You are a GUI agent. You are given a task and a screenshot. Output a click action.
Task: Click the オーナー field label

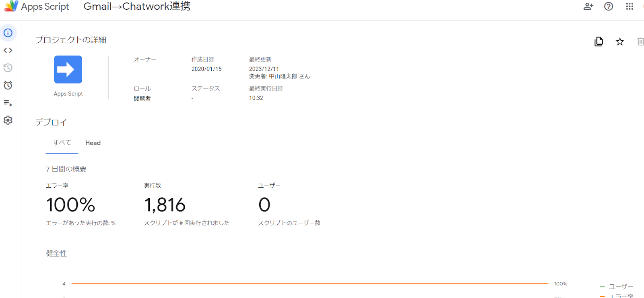[145, 59]
